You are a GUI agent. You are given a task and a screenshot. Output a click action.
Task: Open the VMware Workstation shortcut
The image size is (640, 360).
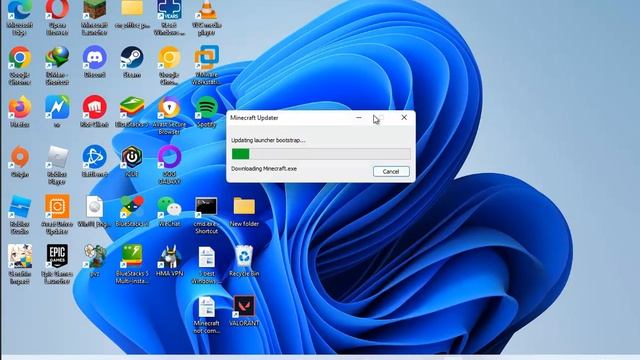coord(207,65)
